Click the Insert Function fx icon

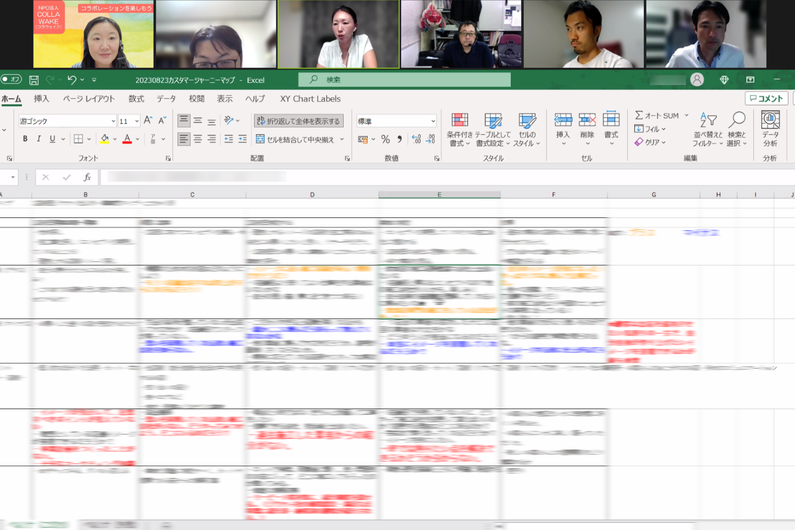coord(88,177)
